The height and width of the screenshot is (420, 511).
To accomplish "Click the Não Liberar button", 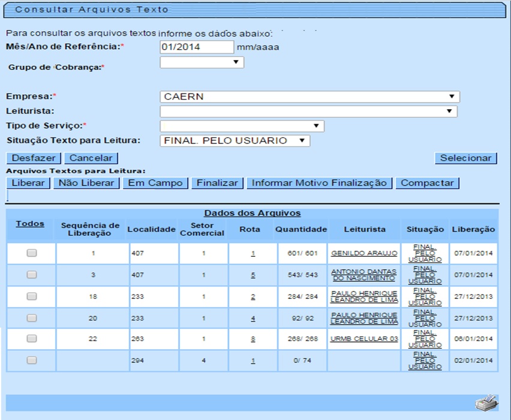I will [x=86, y=183].
